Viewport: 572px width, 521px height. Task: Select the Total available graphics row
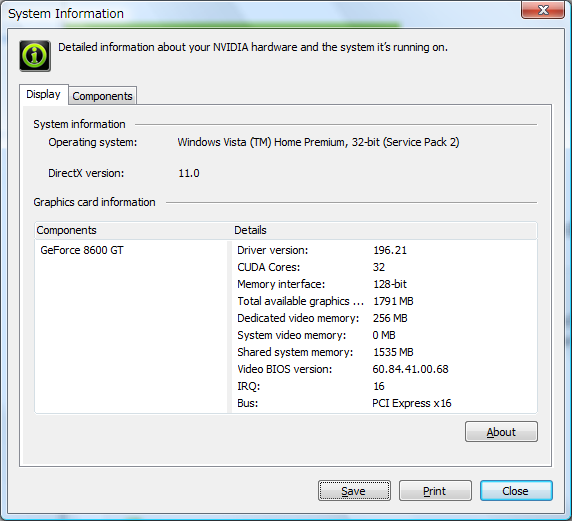(384, 301)
